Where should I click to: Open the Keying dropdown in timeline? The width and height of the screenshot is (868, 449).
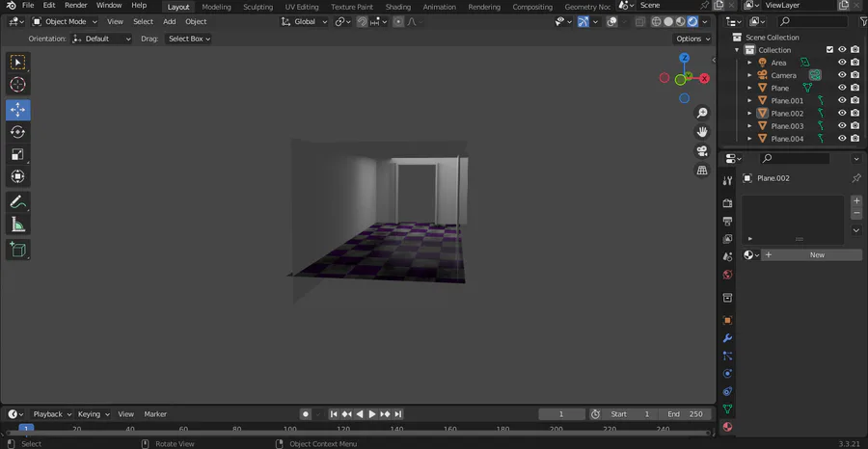pyautogui.click(x=93, y=414)
